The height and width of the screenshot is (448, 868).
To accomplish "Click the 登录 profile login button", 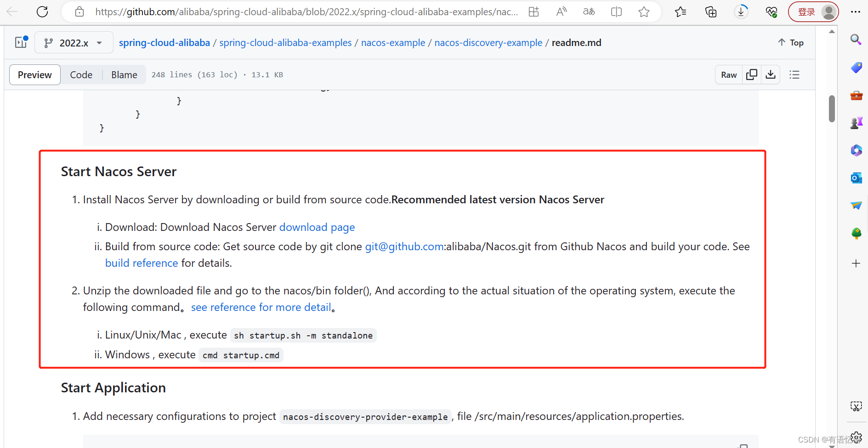I will pos(813,12).
